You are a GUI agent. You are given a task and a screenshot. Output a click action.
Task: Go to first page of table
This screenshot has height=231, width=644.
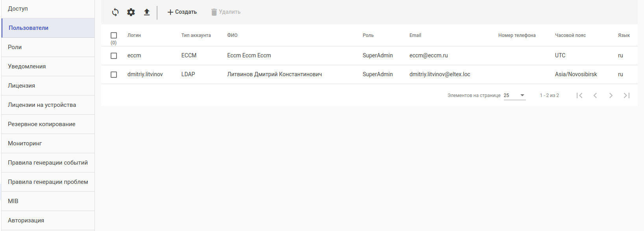[x=579, y=95]
